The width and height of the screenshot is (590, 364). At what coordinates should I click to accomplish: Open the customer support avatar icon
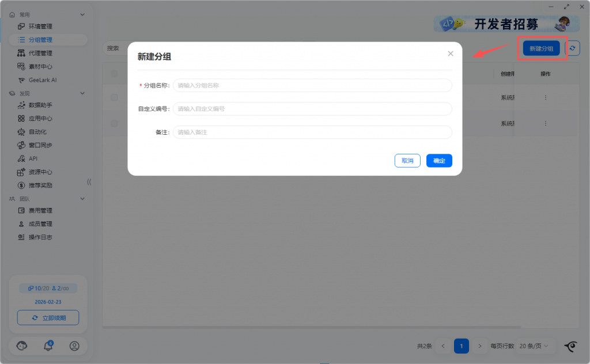[x=22, y=346]
